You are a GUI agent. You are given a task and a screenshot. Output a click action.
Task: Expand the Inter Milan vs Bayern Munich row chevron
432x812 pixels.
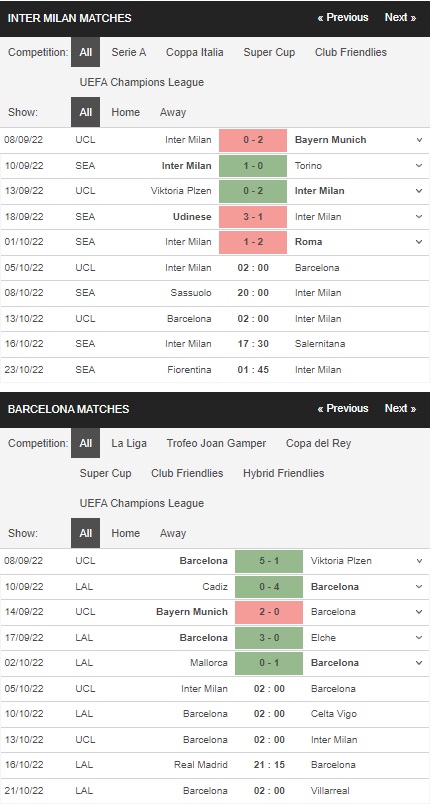coord(419,140)
